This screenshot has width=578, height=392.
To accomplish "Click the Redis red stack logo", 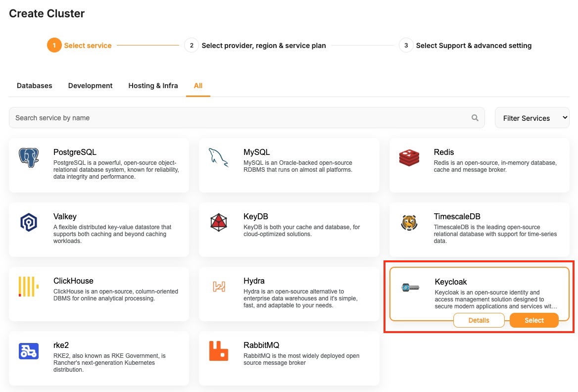I will tap(409, 158).
